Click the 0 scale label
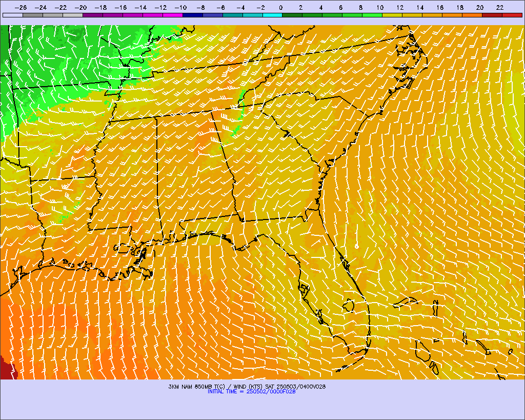Image resolution: width=525 pixels, height=420 pixels. [x=280, y=8]
